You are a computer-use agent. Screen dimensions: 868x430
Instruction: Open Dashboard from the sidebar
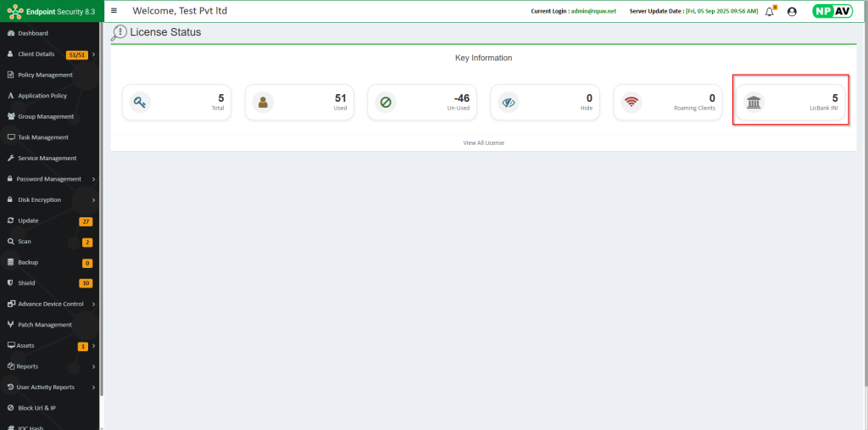tap(32, 33)
